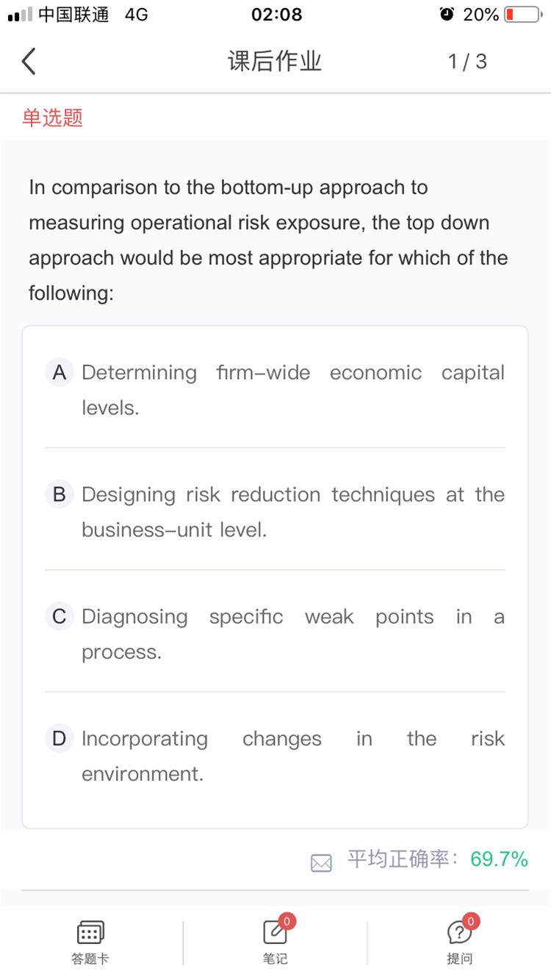Viewport: 551px width, 980px height.
Task: Tap the back arrow icon
Action: [x=29, y=62]
